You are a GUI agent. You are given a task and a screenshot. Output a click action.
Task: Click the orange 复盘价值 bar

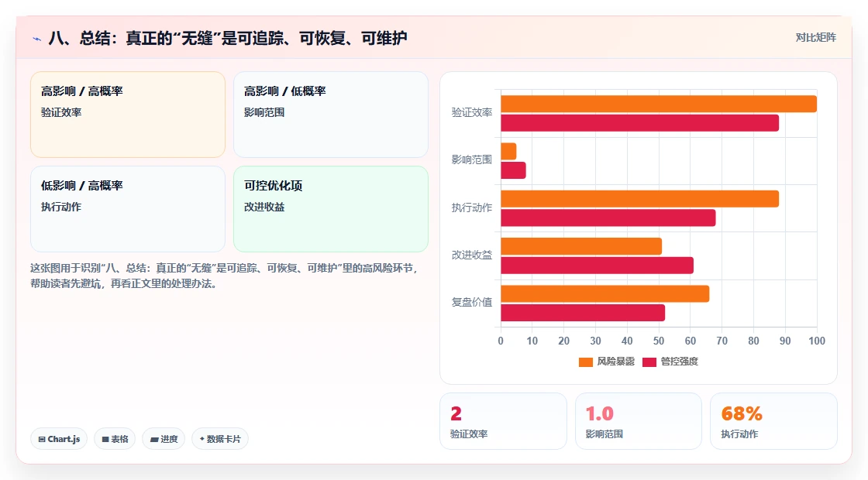click(x=605, y=294)
